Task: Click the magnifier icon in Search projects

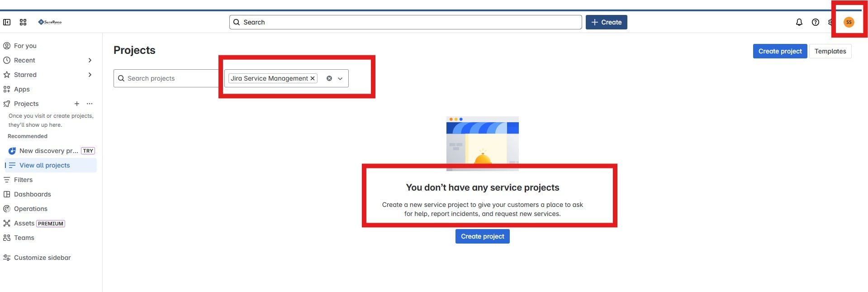Action: [x=121, y=78]
